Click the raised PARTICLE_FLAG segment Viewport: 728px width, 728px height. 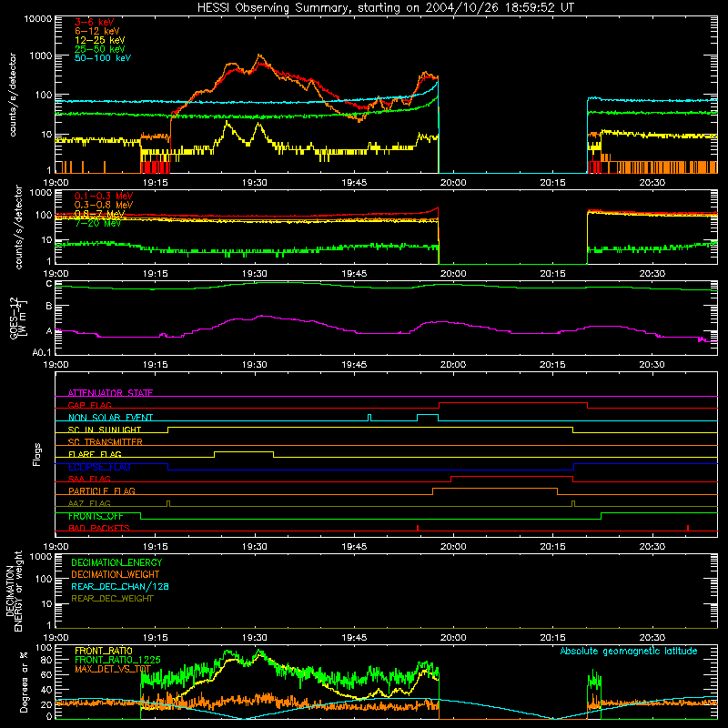pos(495,489)
